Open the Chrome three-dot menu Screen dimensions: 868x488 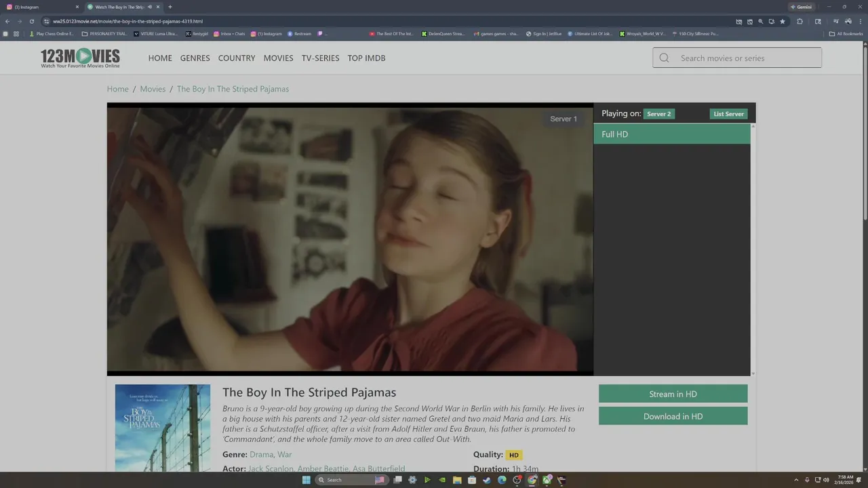[860, 21]
